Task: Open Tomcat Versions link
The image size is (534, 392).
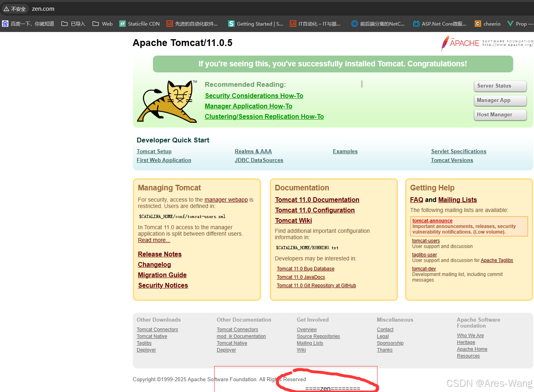Action: coord(452,160)
